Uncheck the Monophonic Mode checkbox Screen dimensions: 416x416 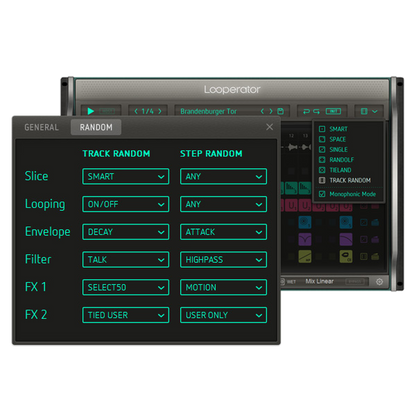pos(322,194)
